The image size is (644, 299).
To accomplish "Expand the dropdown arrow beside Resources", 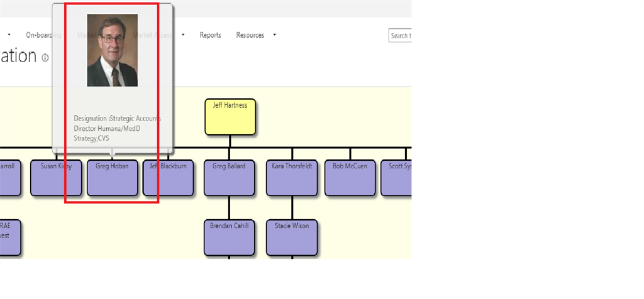I will tap(275, 35).
